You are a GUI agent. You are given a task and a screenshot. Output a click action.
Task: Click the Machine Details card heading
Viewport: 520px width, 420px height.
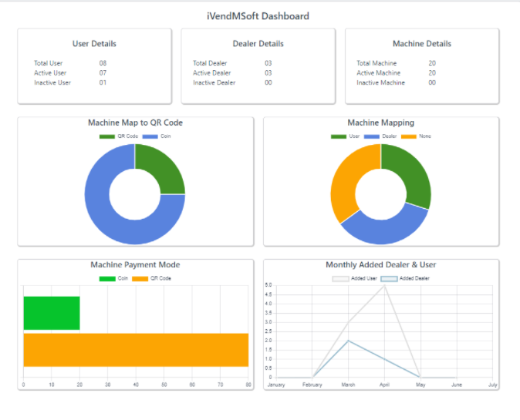pyautogui.click(x=421, y=44)
